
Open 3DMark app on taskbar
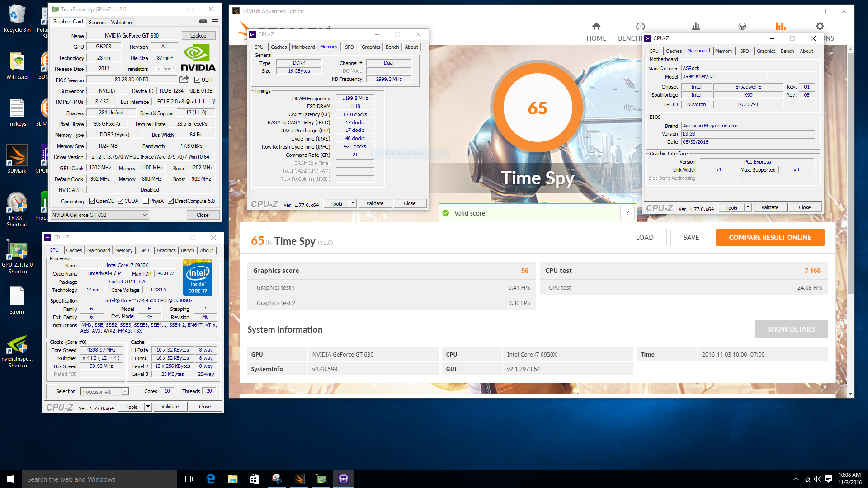click(x=299, y=479)
